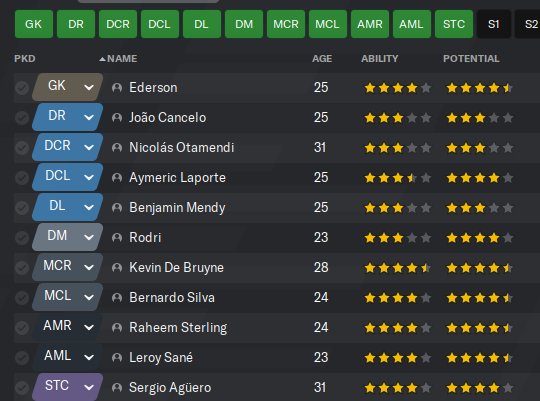Click Aymeric Laporte's potential star rating
Viewport: 540px width, 401px height.
tap(479, 178)
